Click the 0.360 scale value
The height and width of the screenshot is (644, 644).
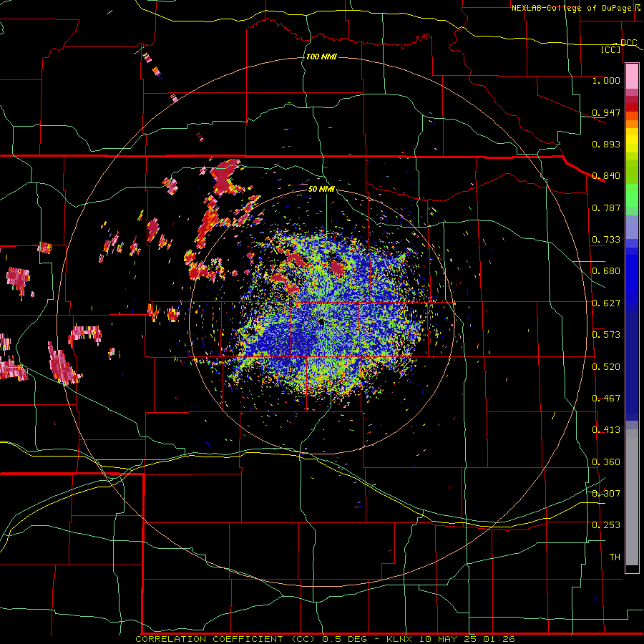coord(606,462)
